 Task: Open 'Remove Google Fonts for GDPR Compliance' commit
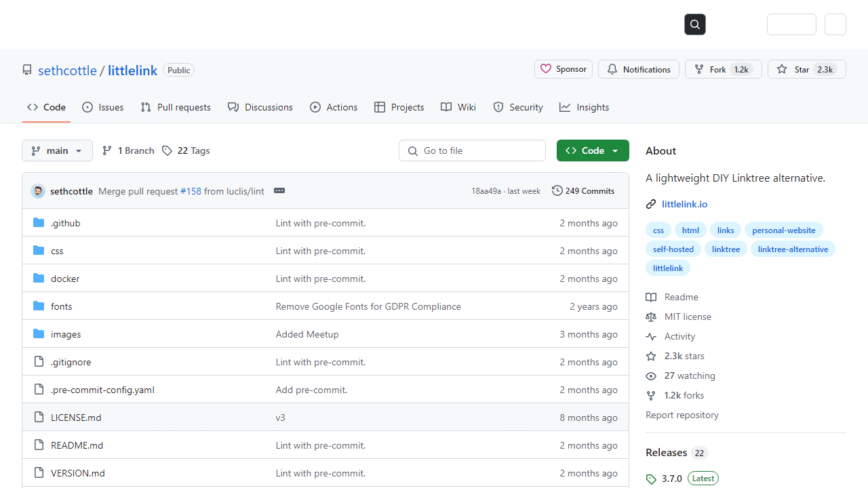(368, 306)
